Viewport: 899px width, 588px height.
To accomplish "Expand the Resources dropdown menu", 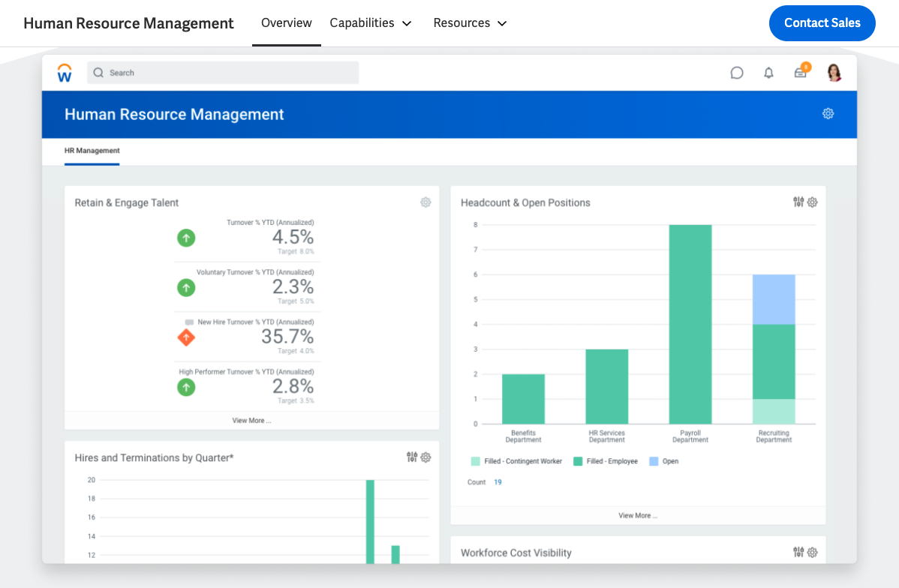I will tap(471, 23).
